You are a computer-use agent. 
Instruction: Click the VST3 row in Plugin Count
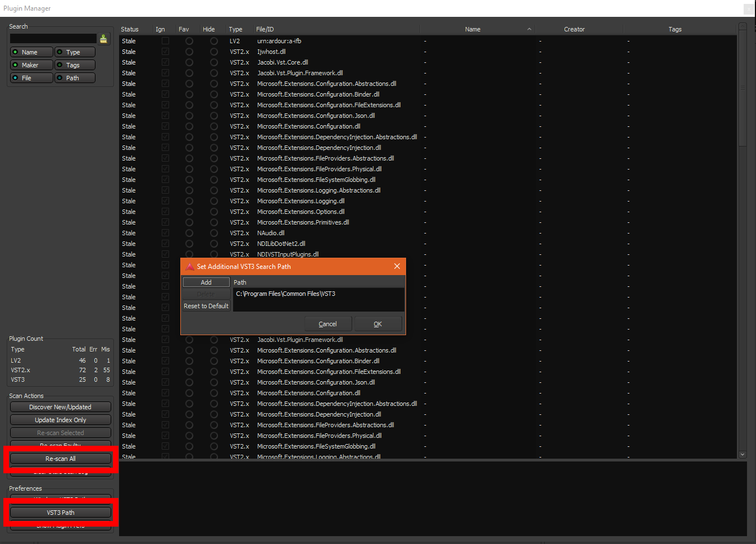[61, 380]
